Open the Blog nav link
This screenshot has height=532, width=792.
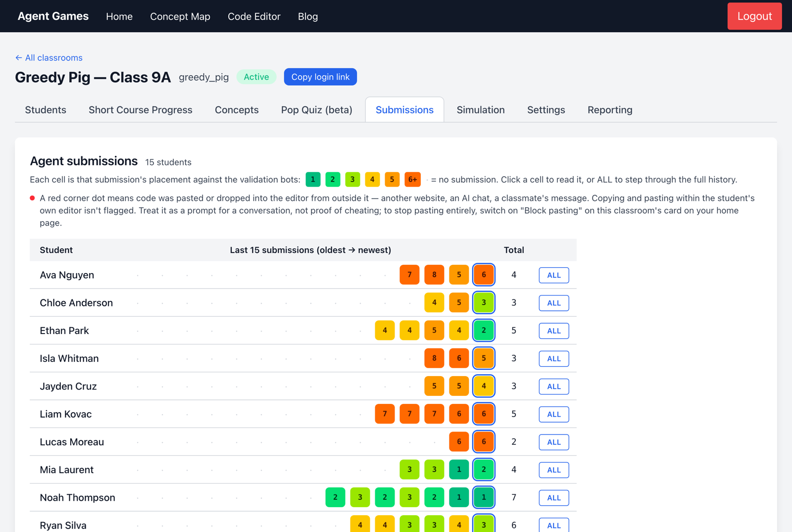tap(308, 16)
